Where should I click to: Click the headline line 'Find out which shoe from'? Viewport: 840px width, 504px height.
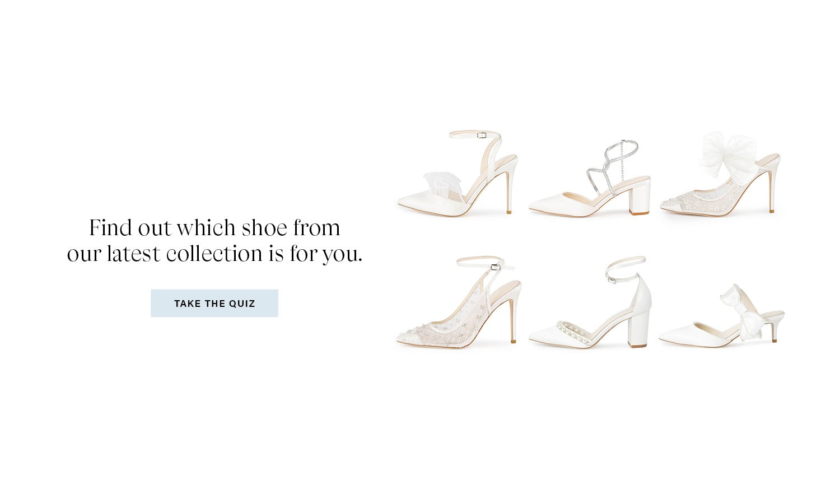click(214, 228)
